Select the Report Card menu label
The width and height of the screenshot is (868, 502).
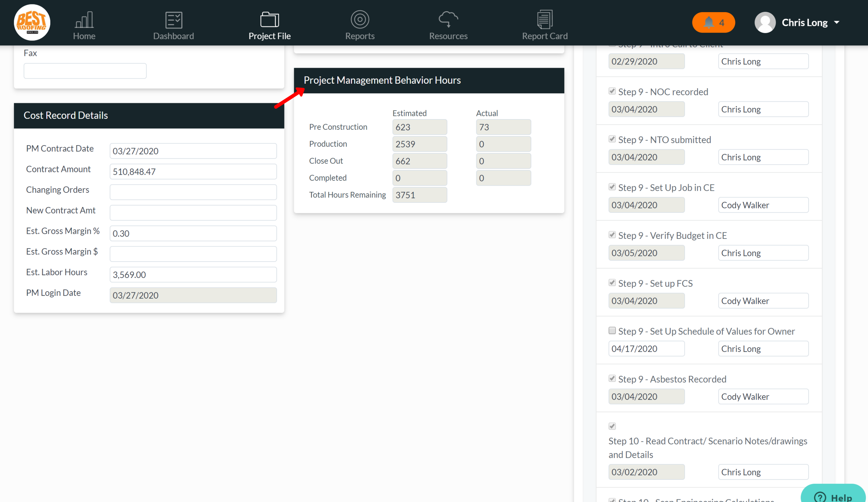tap(545, 36)
